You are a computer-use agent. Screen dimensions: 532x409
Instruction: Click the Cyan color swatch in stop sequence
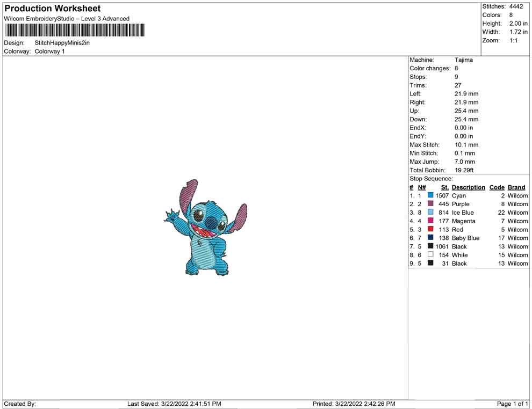[430, 195]
